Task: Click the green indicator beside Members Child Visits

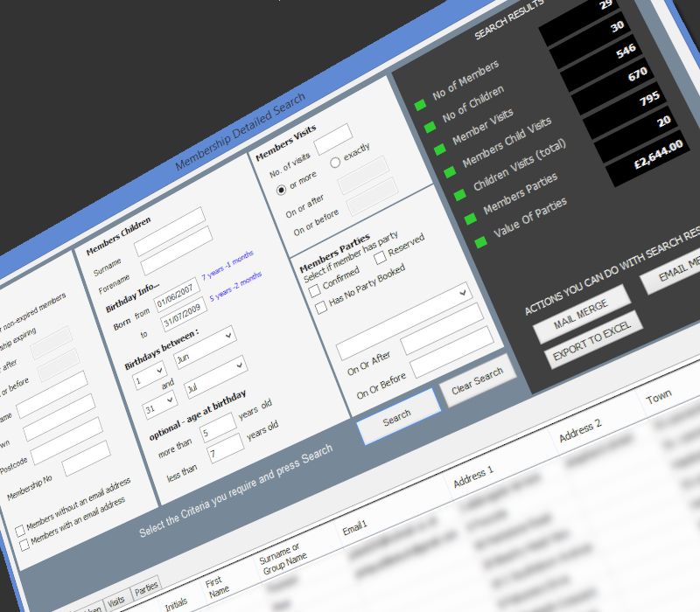Action: click(450, 171)
